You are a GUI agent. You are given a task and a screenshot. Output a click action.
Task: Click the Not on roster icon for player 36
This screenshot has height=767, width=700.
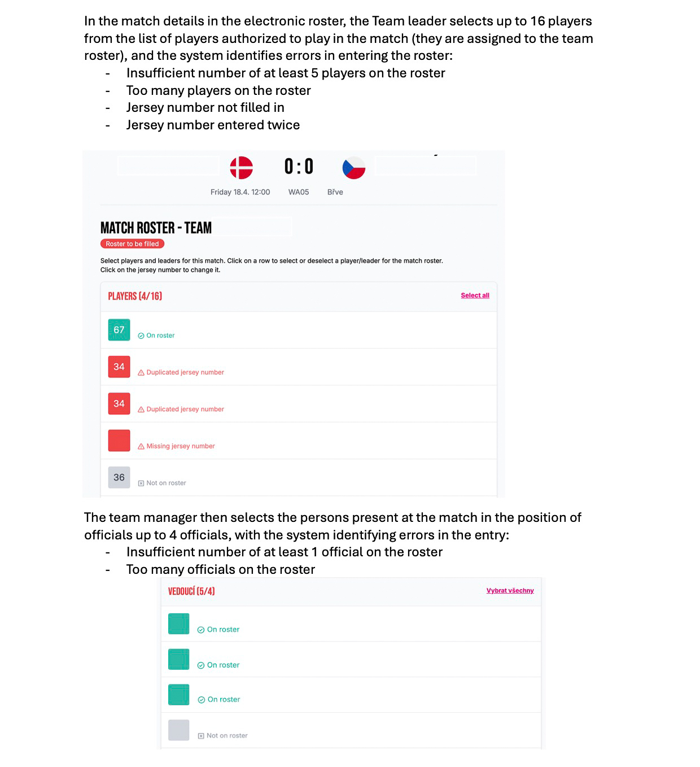[141, 483]
